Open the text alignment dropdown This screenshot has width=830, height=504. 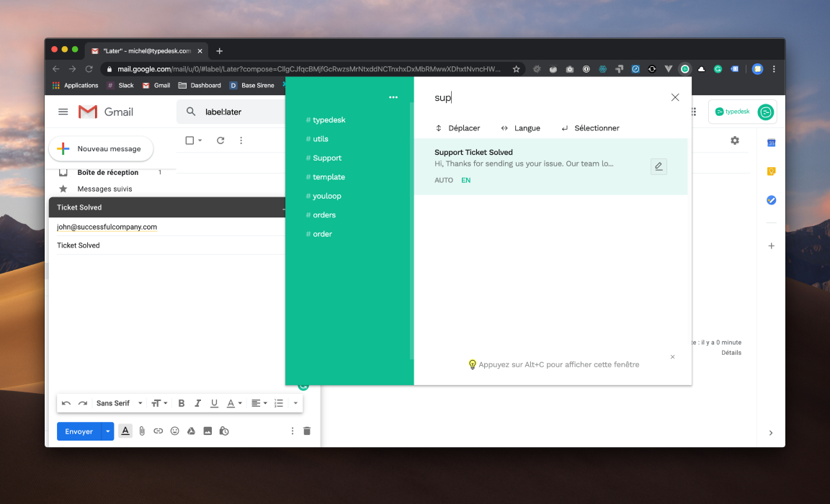pos(259,403)
